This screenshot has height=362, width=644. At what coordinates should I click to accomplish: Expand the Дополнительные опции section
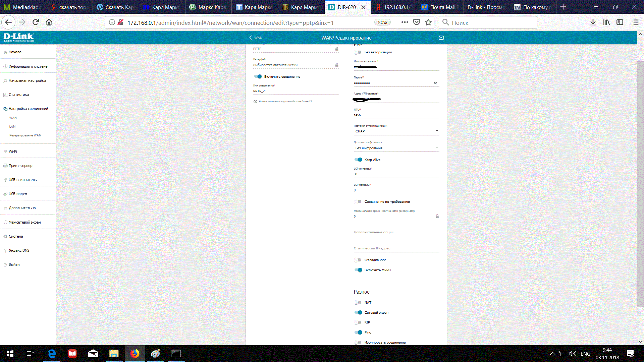pyautogui.click(x=374, y=232)
